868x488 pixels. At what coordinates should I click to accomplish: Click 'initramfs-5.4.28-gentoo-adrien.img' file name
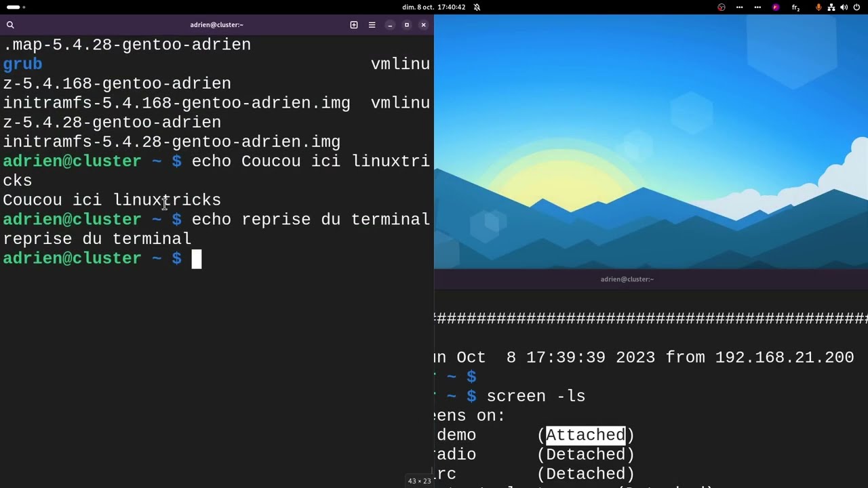click(172, 142)
